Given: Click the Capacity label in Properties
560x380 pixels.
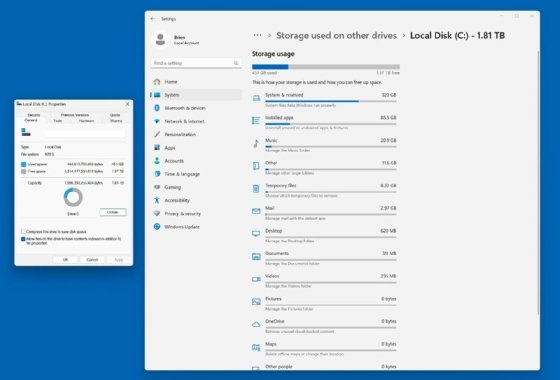Looking at the screenshot, I should point(35,183).
